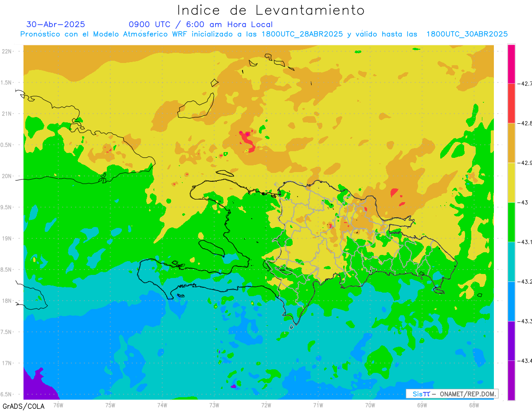This screenshot has width=532, height=411.
Task: Click the '71W' longitude label
Action: [x=318, y=405]
